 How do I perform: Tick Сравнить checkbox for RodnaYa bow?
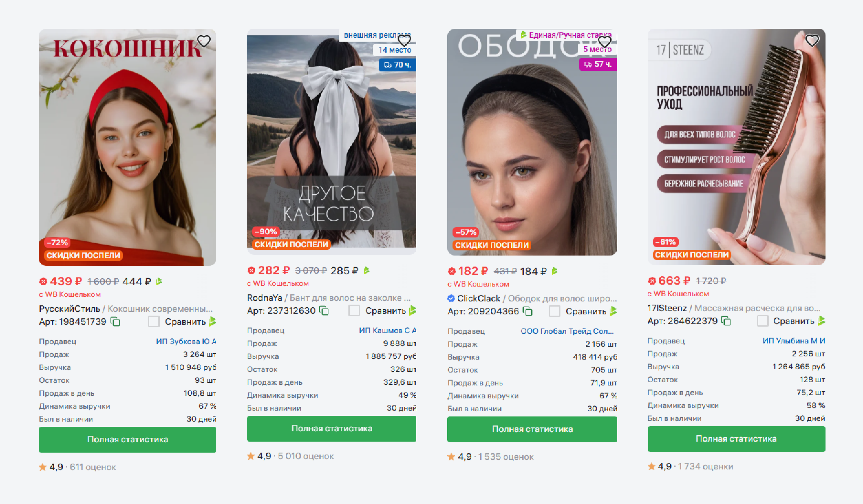[354, 311]
